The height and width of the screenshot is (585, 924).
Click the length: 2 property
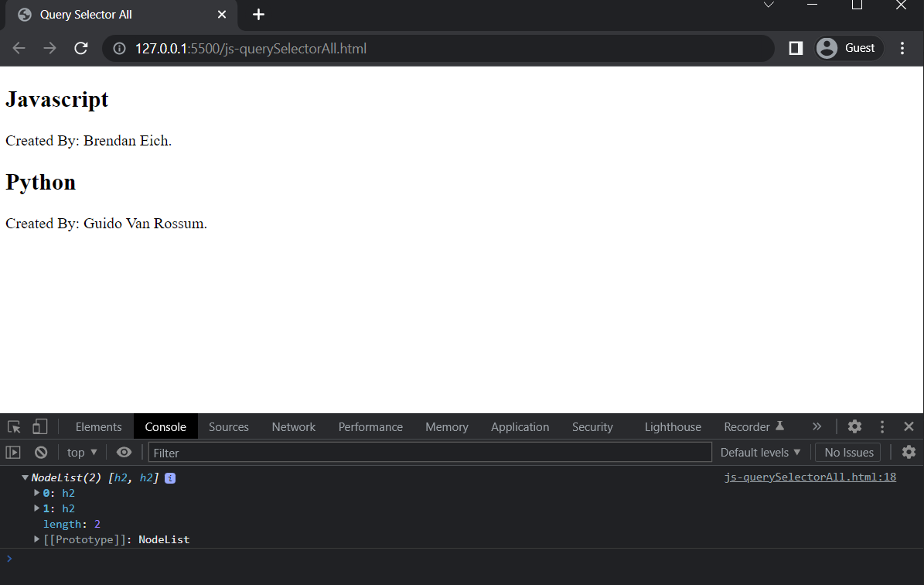[x=72, y=524]
